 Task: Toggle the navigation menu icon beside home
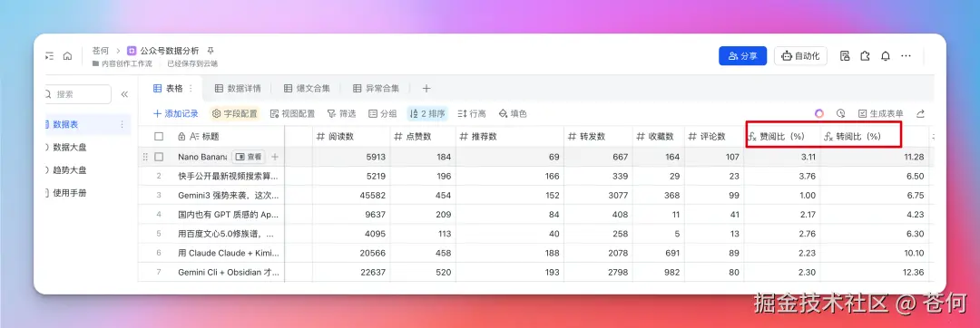(49, 56)
